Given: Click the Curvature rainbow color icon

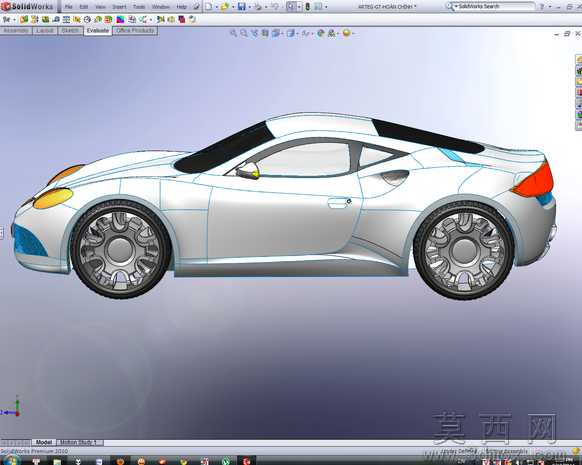Looking at the screenshot, I should (x=120, y=19).
